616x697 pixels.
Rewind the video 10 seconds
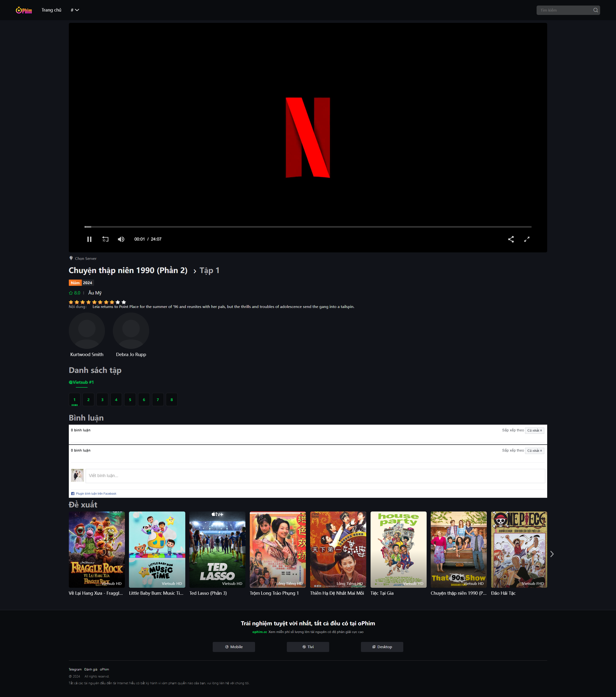click(105, 239)
